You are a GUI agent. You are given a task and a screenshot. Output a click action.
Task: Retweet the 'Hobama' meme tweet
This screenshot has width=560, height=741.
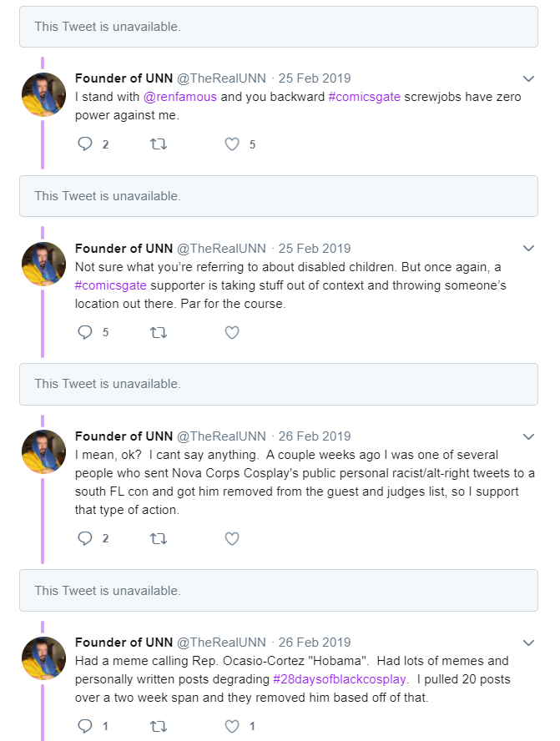pos(159,726)
